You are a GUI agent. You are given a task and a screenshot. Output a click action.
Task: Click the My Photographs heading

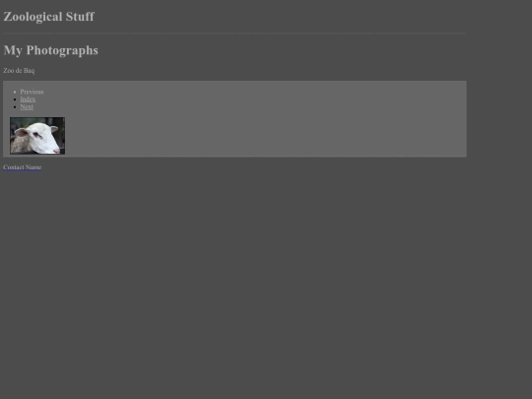(x=51, y=50)
